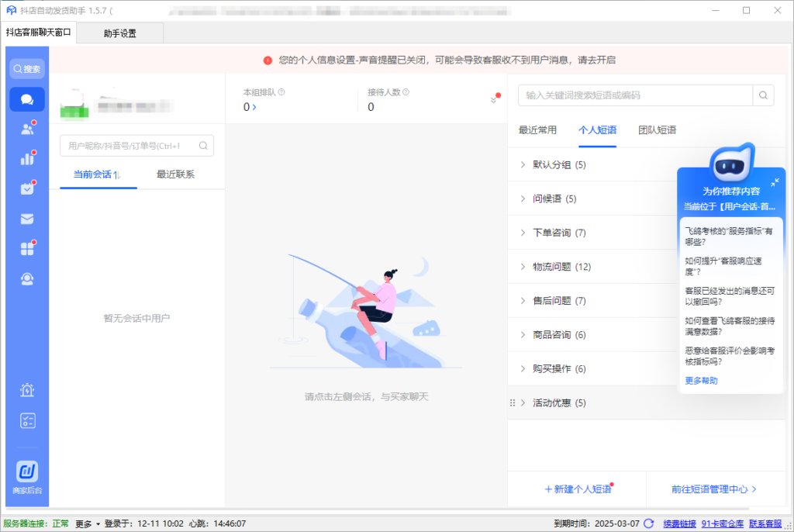794x532 pixels.
Task: Click the drag handle beside 活动优惠
Action: coord(513,402)
